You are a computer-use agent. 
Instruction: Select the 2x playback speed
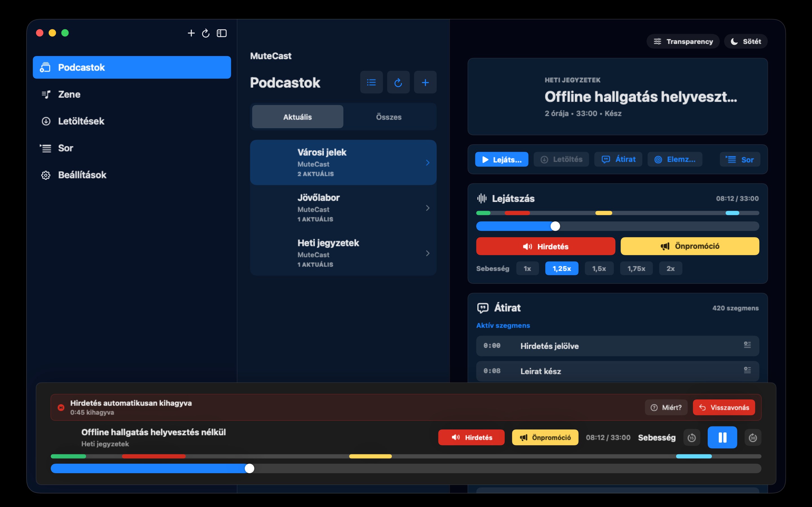pyautogui.click(x=670, y=268)
